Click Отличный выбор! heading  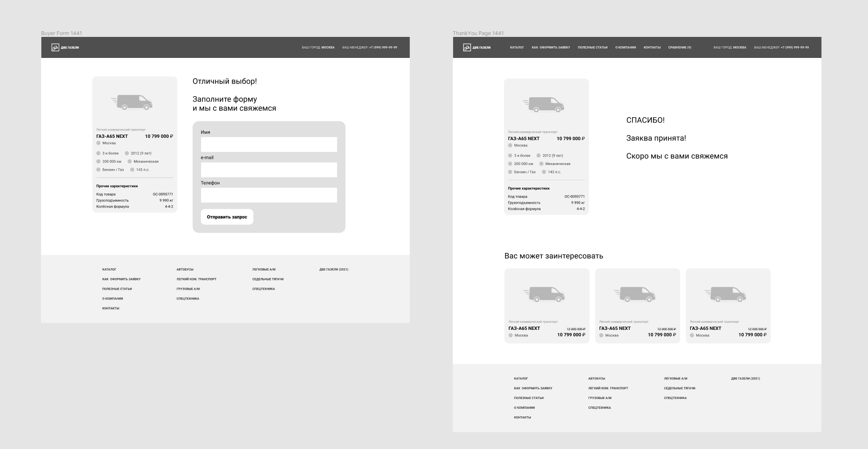pyautogui.click(x=225, y=81)
